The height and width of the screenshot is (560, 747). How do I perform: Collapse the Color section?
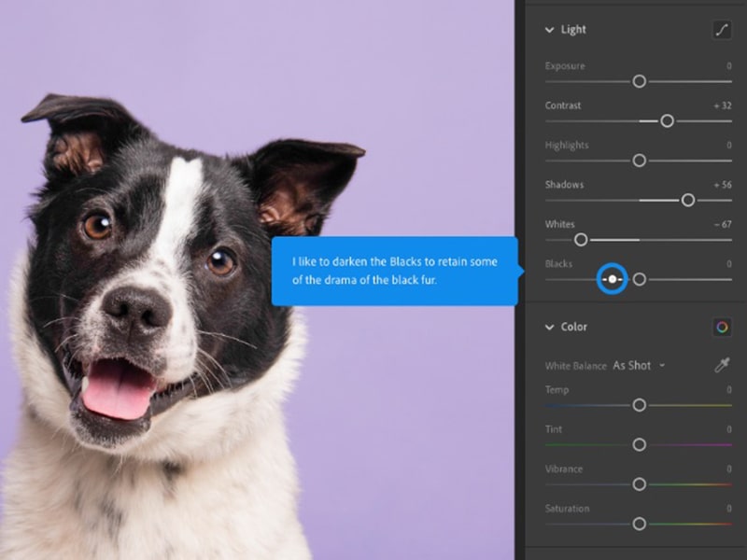click(550, 327)
